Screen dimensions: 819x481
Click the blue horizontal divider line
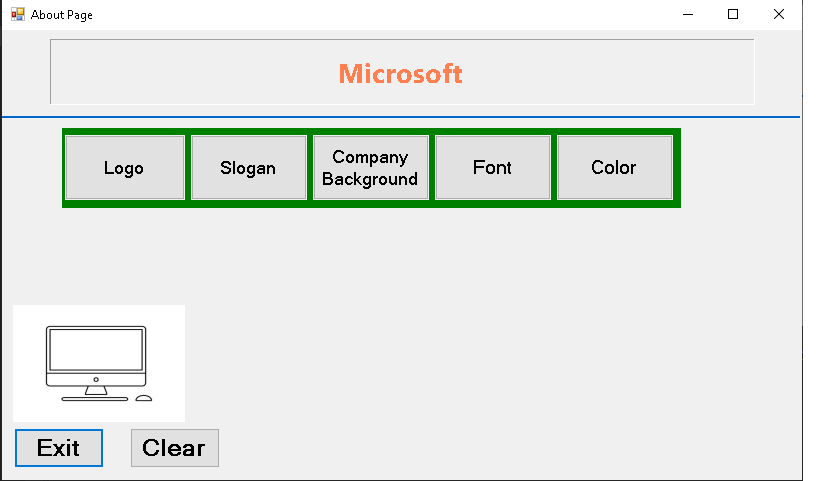click(x=400, y=117)
